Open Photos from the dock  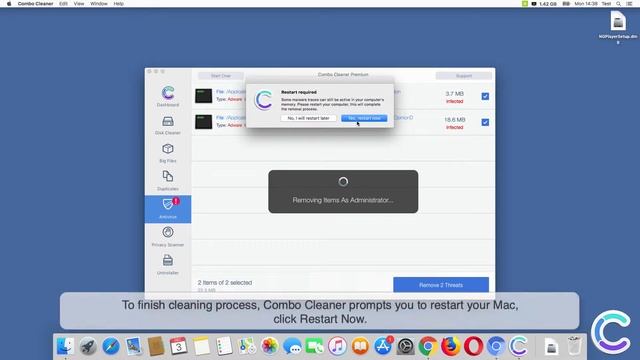point(269,346)
